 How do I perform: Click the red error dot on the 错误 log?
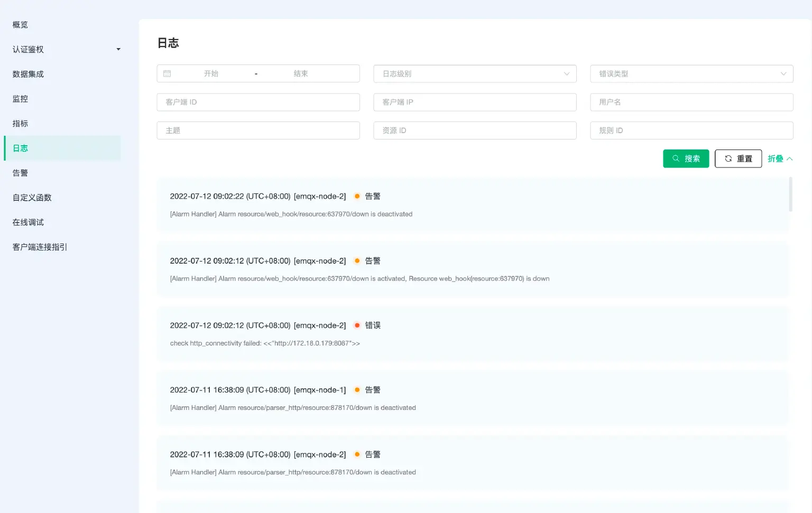(357, 325)
